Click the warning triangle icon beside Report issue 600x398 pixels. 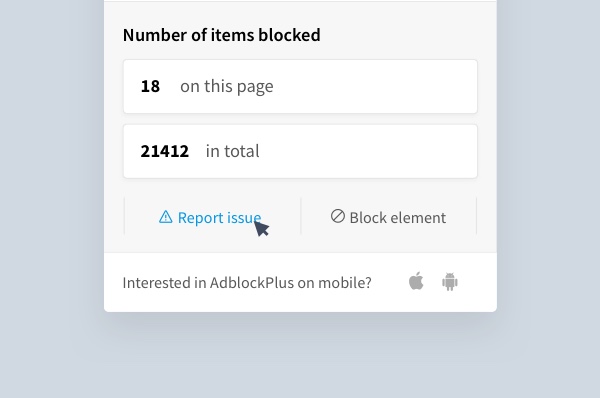166,217
